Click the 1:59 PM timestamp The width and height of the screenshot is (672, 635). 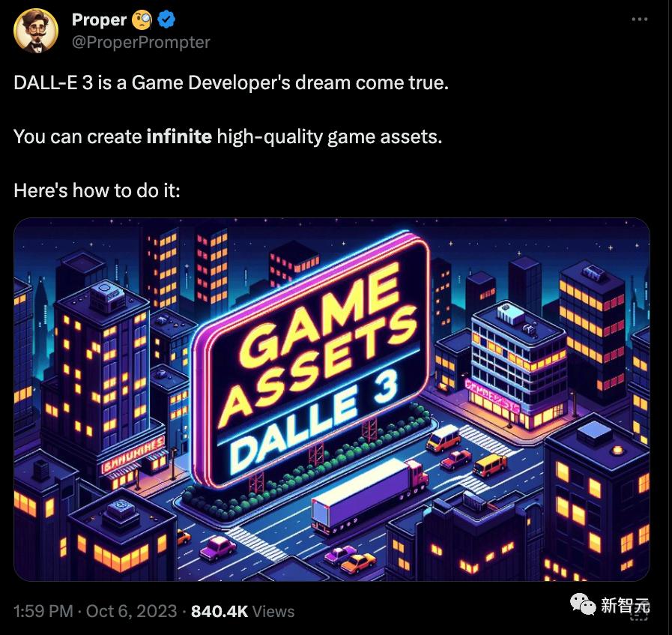coord(43,611)
